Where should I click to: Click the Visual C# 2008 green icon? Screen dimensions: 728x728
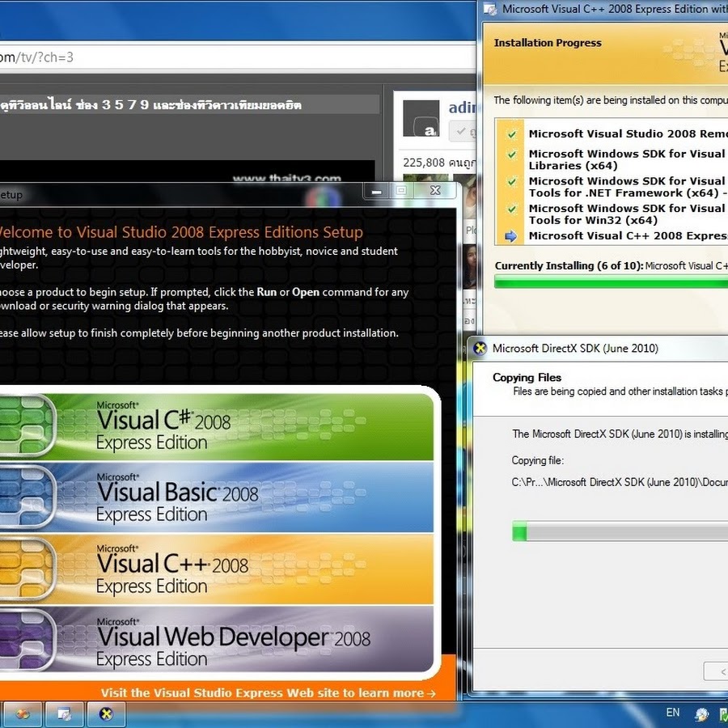click(x=27, y=425)
